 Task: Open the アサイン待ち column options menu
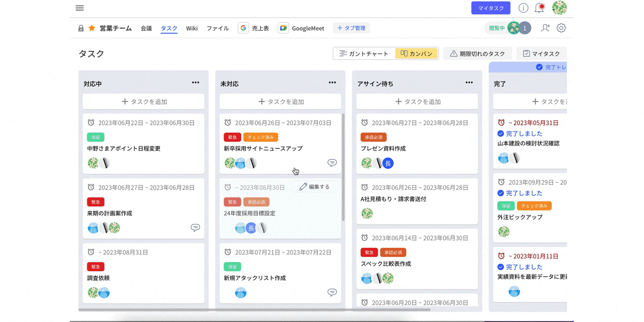point(469,82)
